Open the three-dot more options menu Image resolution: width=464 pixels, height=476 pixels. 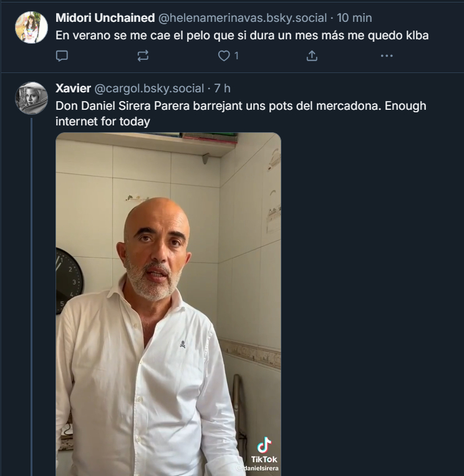[387, 56]
